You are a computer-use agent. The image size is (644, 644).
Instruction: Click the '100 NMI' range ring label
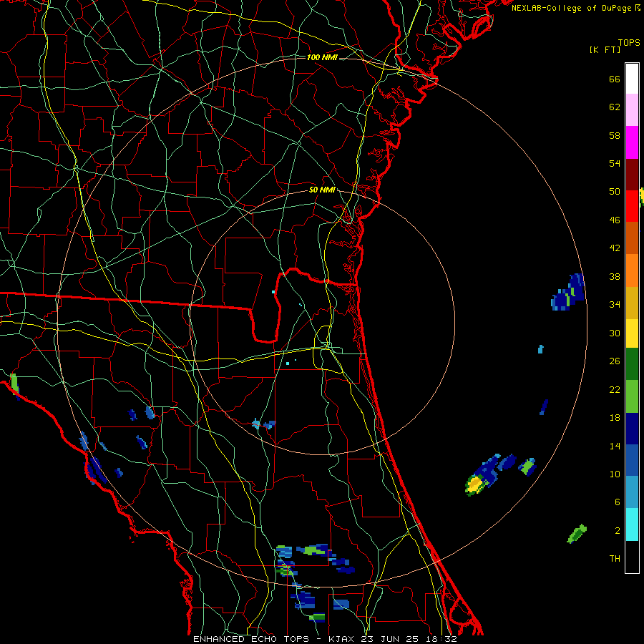322,57
